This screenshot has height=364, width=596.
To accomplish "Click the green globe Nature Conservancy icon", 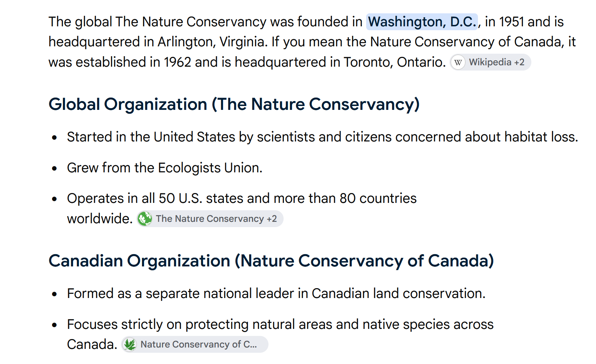I will click(x=145, y=219).
